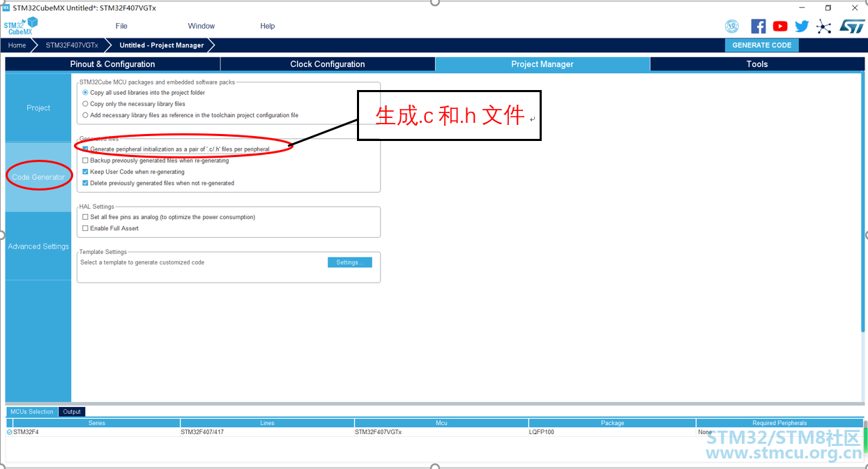Viewport: 868px width, 469px height.
Task: Select the Project Manager tab
Action: pyautogui.click(x=542, y=64)
